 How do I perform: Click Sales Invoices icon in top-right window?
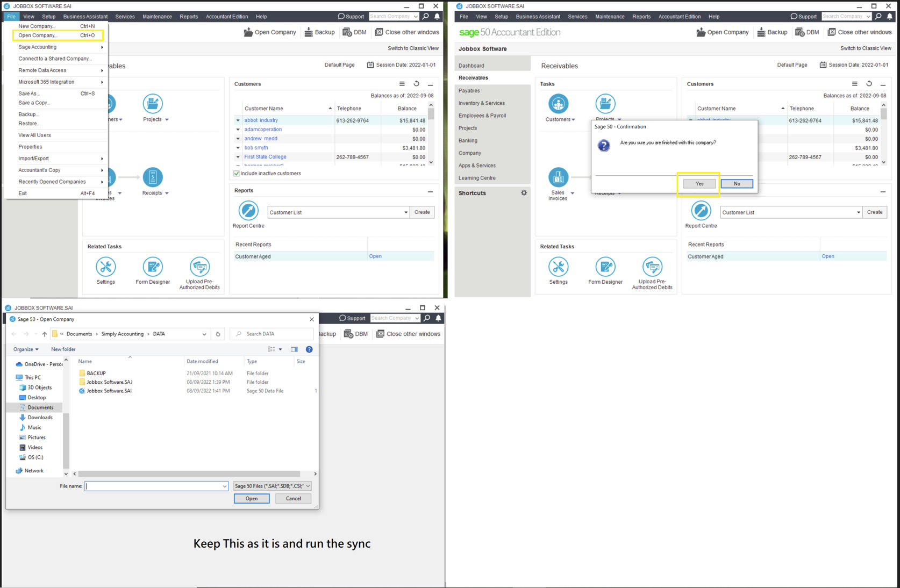click(558, 177)
